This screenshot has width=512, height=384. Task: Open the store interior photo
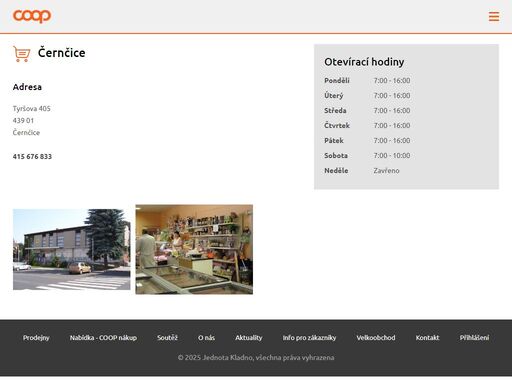pyautogui.click(x=194, y=249)
